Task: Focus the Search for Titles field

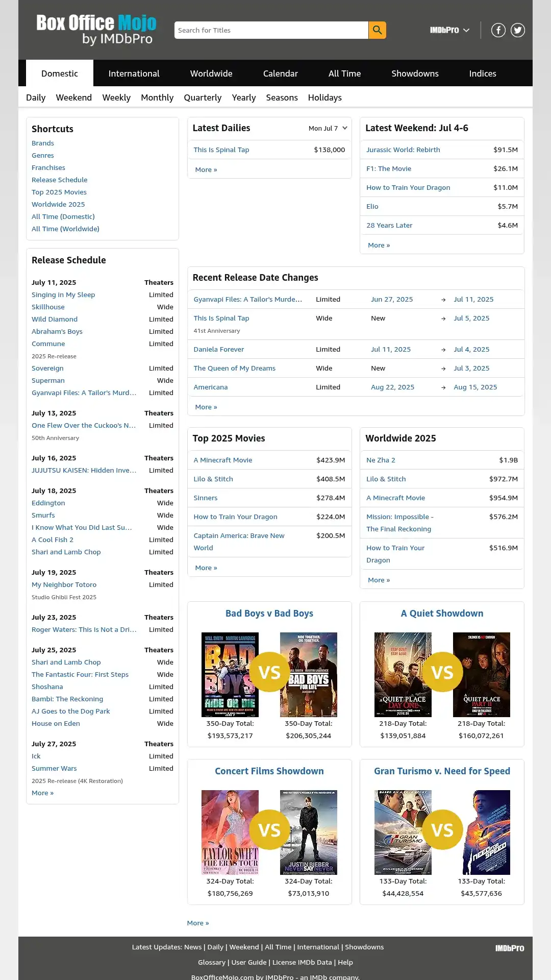Action: click(x=271, y=30)
